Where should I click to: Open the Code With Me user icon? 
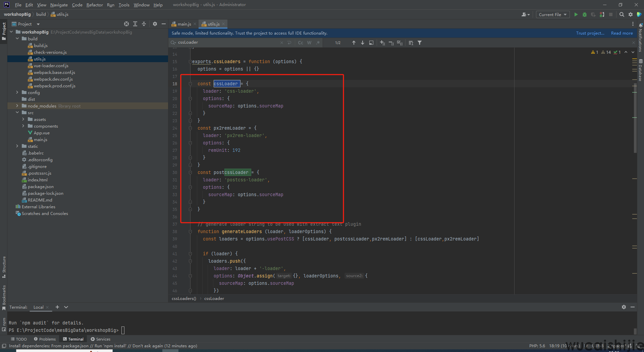pyautogui.click(x=526, y=14)
